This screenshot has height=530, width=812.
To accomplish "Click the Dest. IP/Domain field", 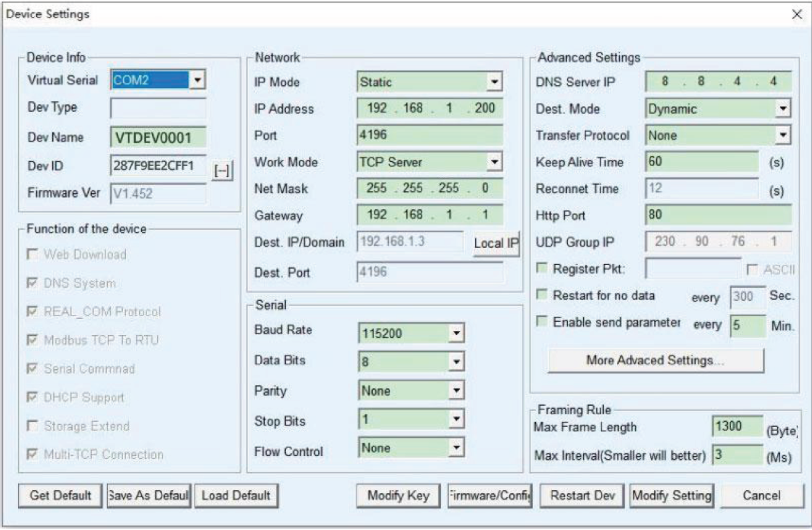I will [x=410, y=241].
